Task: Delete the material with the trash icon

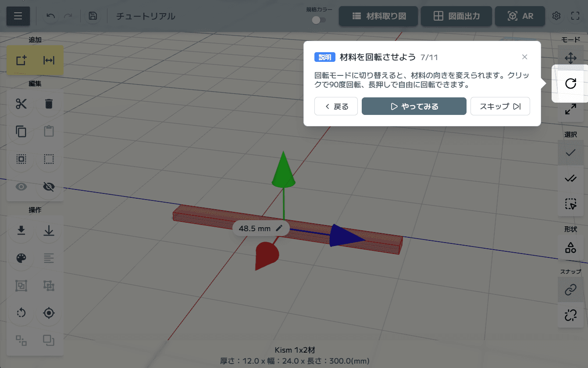Action: coord(48,104)
